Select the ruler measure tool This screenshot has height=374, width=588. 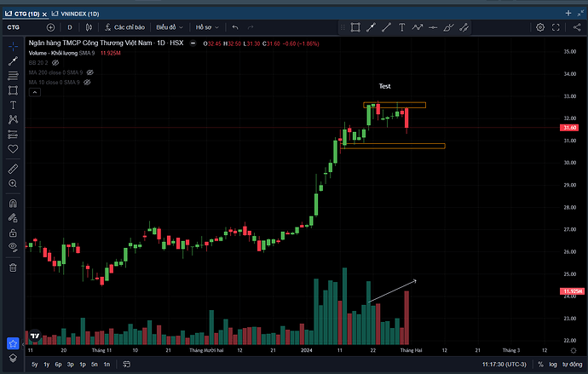13,169
